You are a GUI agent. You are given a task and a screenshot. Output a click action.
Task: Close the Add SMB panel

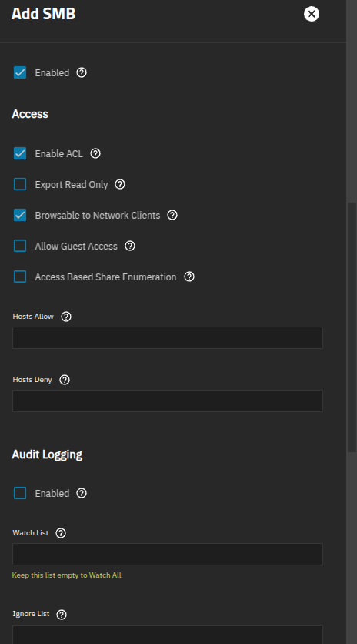[312, 14]
